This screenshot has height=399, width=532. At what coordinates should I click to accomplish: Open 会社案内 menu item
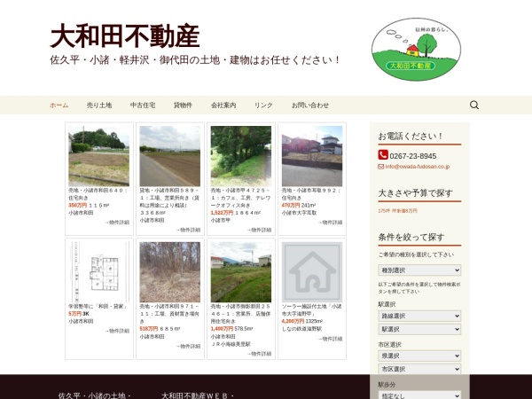[223, 106]
